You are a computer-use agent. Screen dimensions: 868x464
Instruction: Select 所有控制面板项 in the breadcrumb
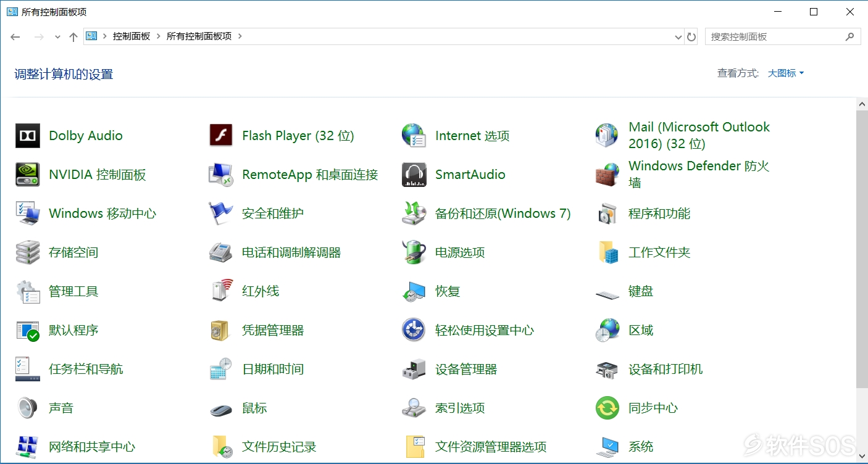click(199, 36)
